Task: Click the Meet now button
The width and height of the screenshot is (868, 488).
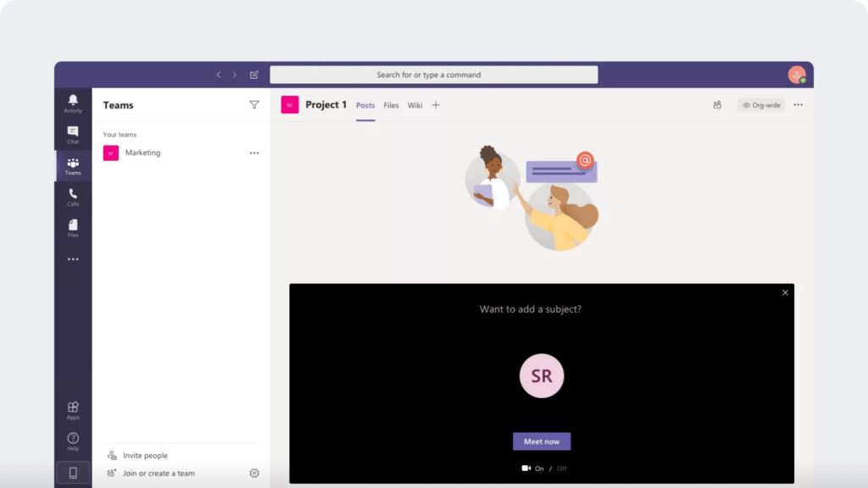Action: (542, 441)
